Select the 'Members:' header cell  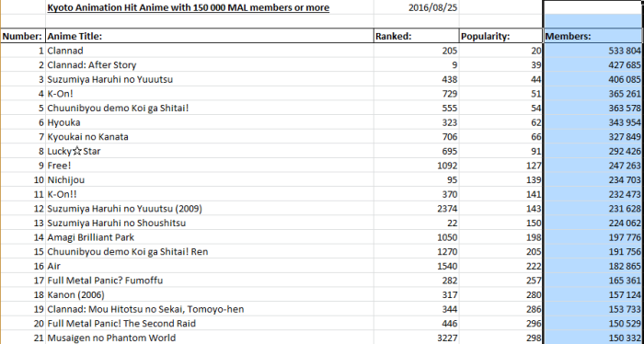[593, 36]
